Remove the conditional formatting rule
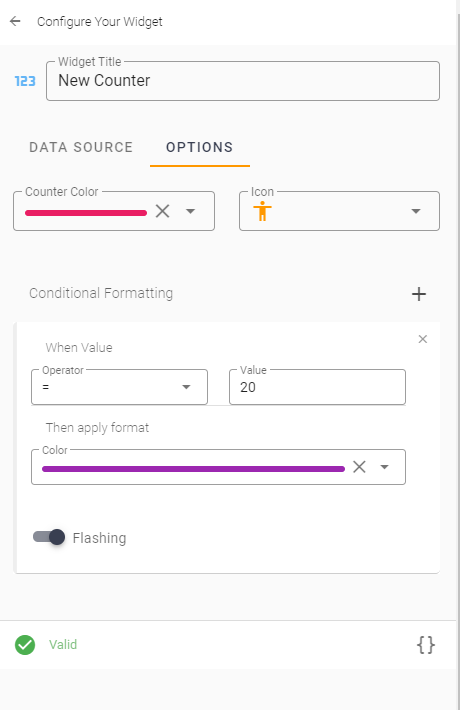This screenshot has height=710, width=460. tap(423, 339)
